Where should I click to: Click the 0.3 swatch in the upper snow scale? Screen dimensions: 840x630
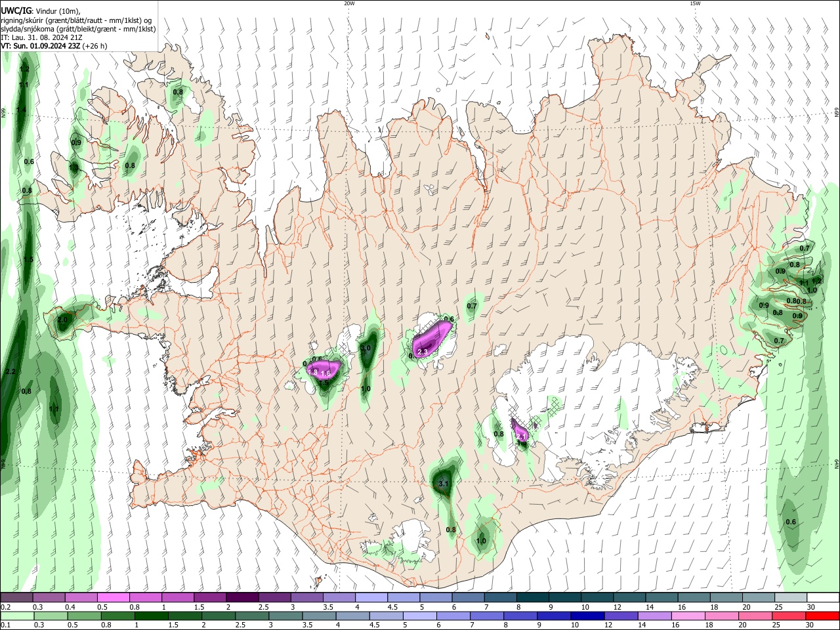(x=49, y=598)
